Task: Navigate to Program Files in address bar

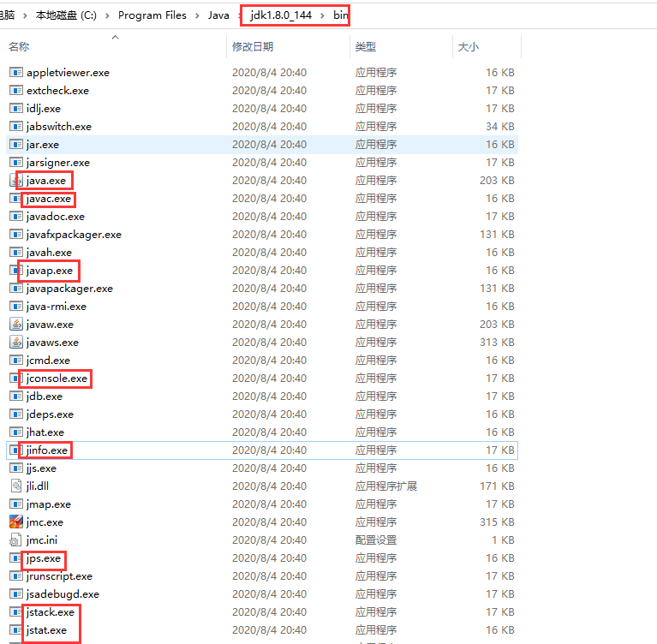Action: pos(152,15)
